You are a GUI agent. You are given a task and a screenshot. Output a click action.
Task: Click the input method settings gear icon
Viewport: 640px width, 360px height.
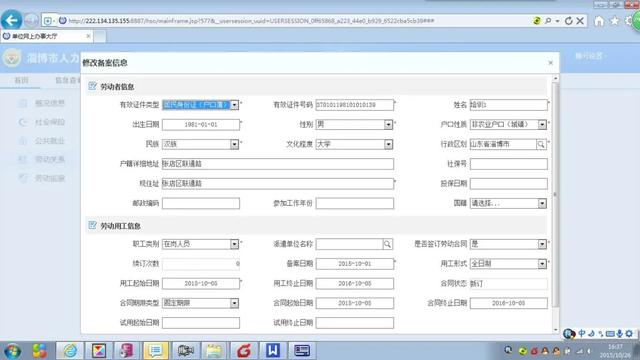(x=629, y=333)
